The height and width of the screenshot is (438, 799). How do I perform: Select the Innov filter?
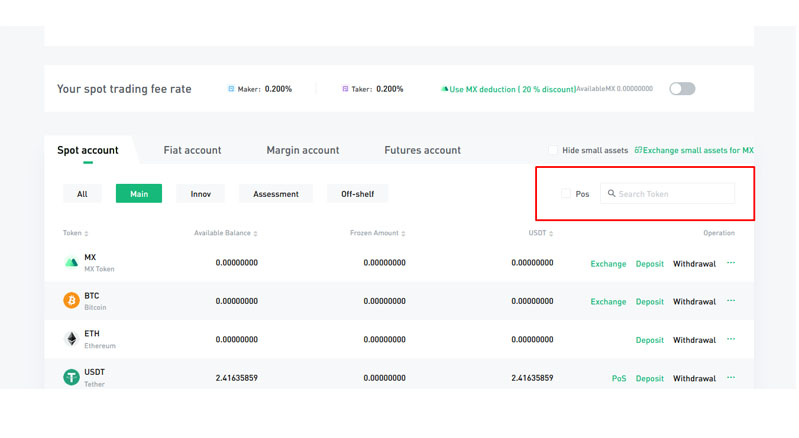click(200, 194)
